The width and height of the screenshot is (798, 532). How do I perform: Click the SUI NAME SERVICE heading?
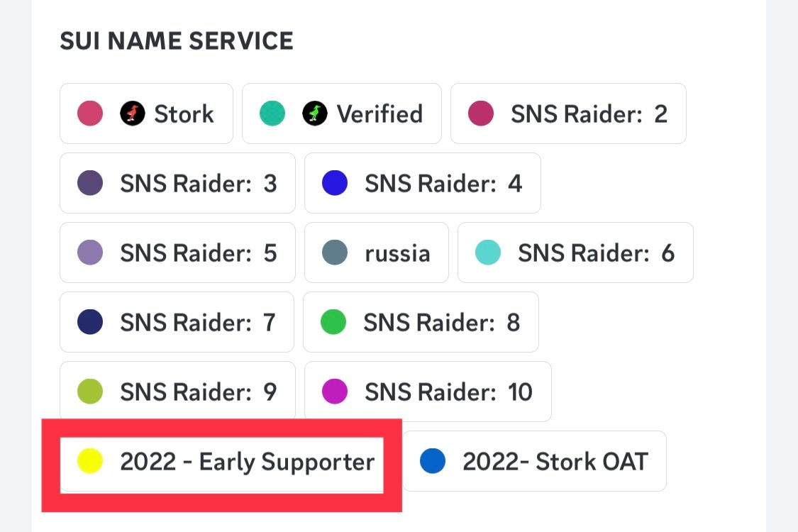click(x=176, y=40)
